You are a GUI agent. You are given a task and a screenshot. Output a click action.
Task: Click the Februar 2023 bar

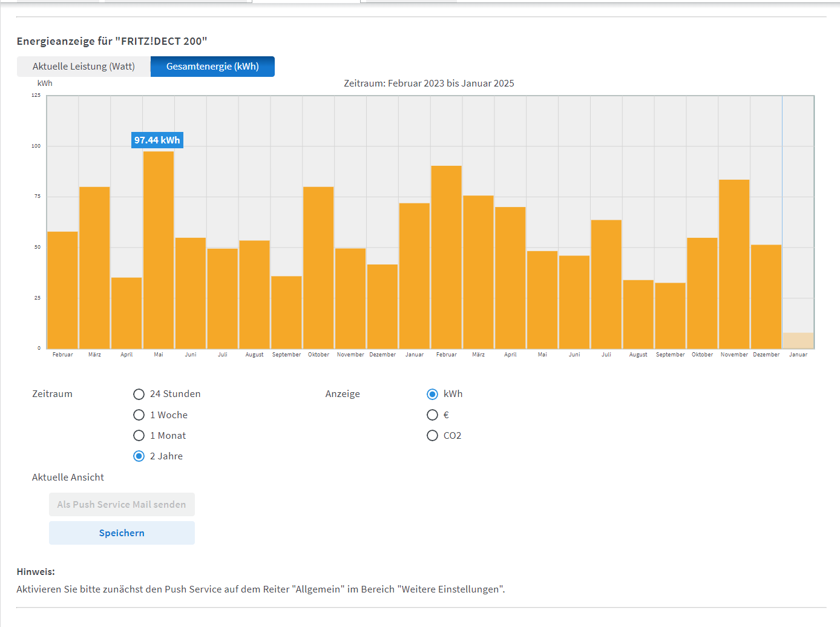coord(62,290)
